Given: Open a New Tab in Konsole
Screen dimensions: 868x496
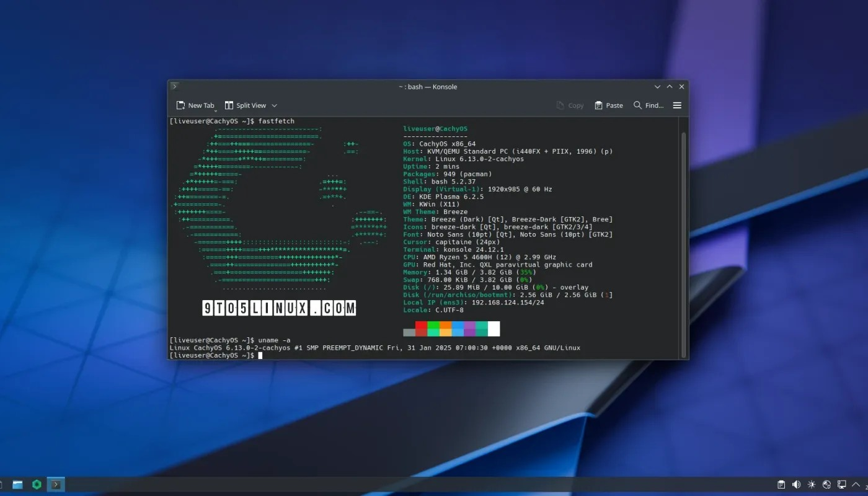Looking at the screenshot, I should click(195, 105).
